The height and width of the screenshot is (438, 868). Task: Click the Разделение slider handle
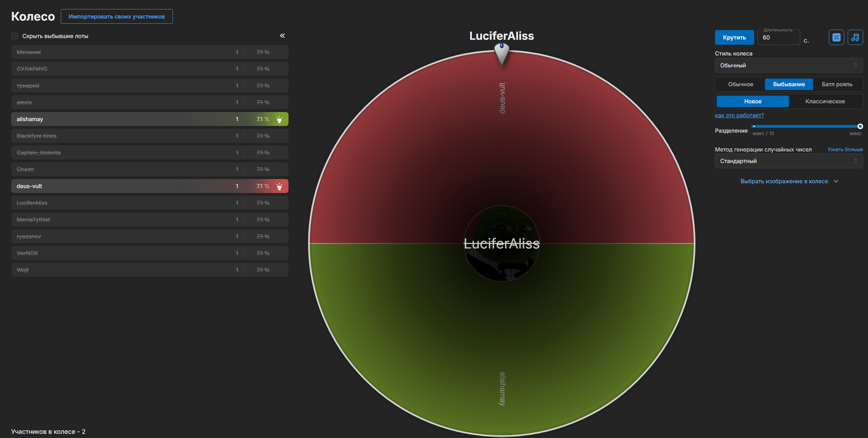point(860,126)
